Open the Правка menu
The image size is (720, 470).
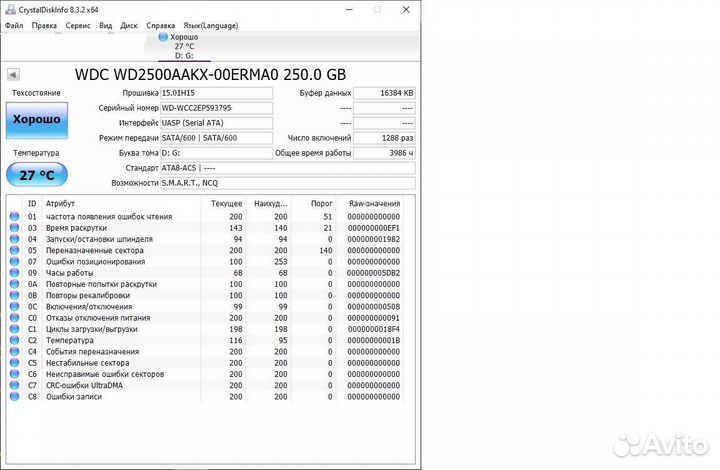(x=44, y=26)
